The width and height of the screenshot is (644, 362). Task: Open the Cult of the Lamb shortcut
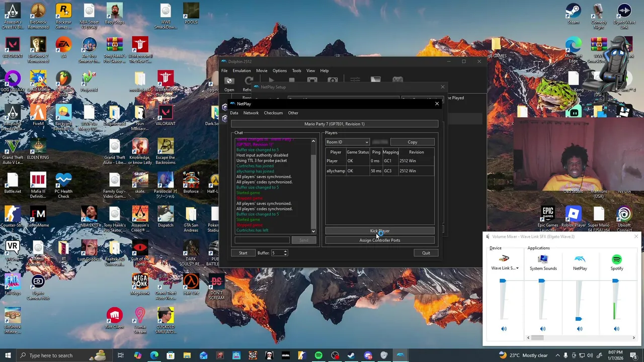pyautogui.click(x=140, y=253)
